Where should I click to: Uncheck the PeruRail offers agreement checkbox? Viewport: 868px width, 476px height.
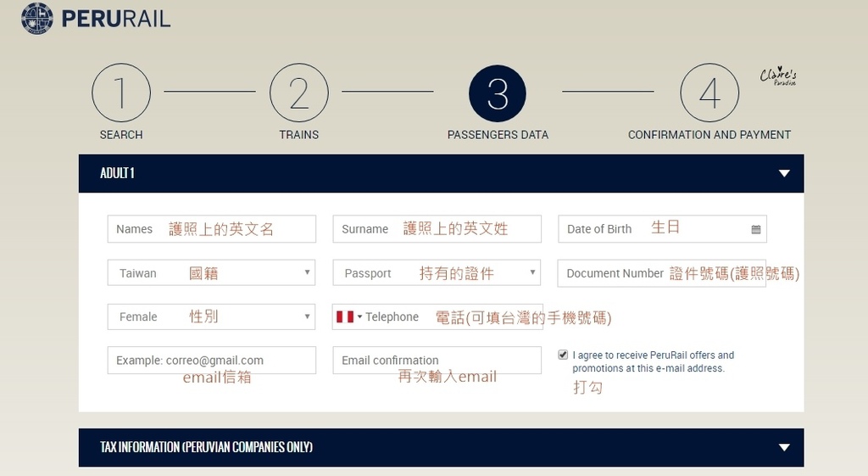point(563,355)
